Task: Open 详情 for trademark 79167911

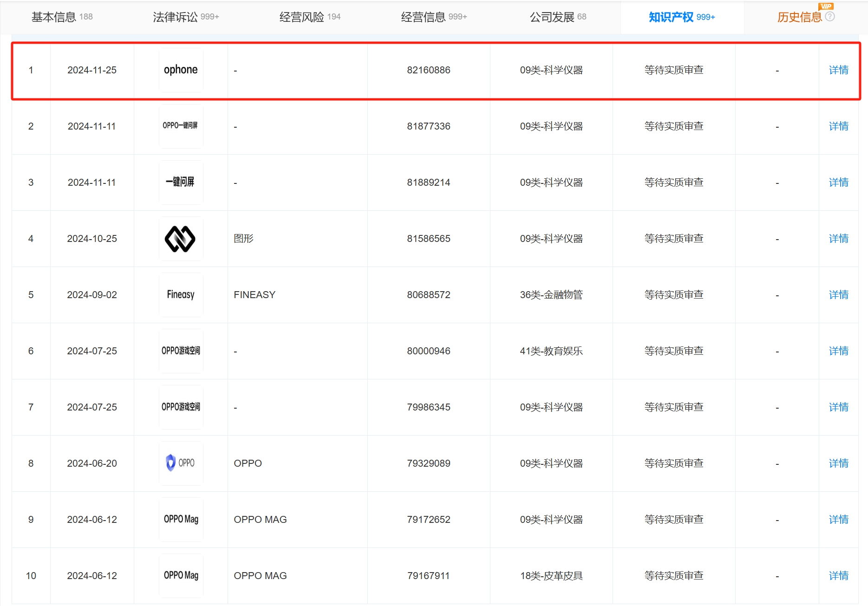Action: coord(838,576)
